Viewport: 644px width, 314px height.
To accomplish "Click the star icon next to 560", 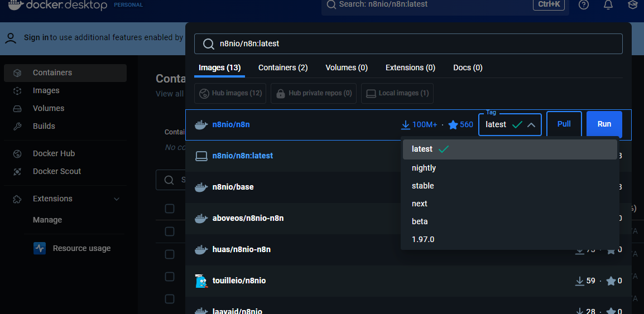I will [x=453, y=124].
